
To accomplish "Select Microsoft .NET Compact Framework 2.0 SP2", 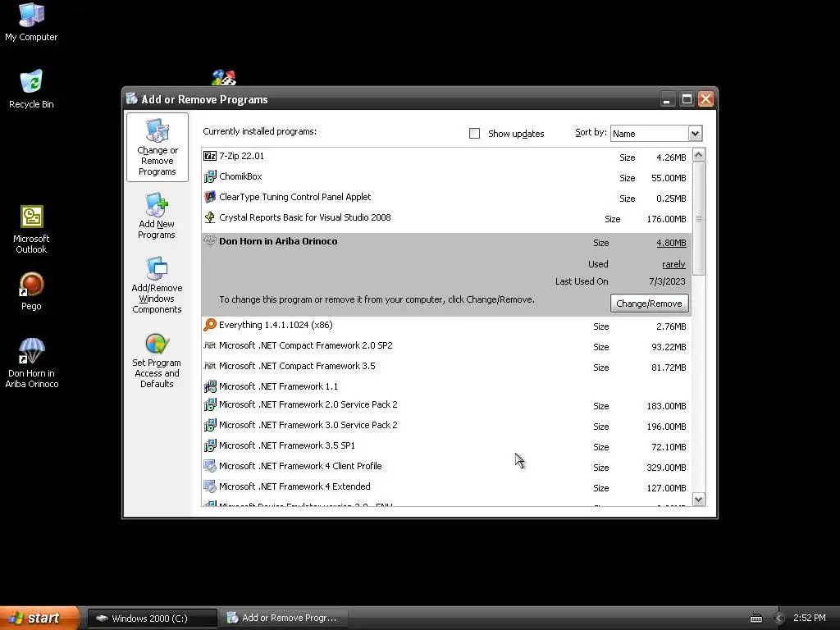I will 447,346.
